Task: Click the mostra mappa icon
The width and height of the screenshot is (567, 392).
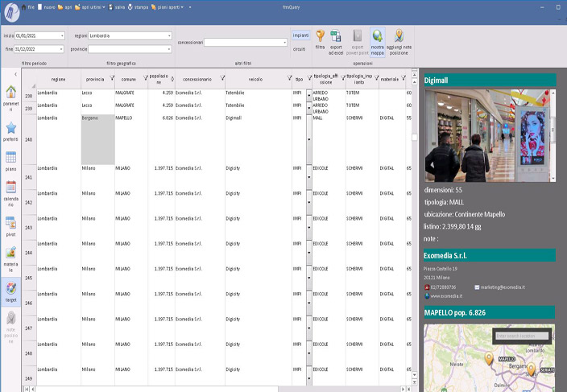Action: click(377, 36)
